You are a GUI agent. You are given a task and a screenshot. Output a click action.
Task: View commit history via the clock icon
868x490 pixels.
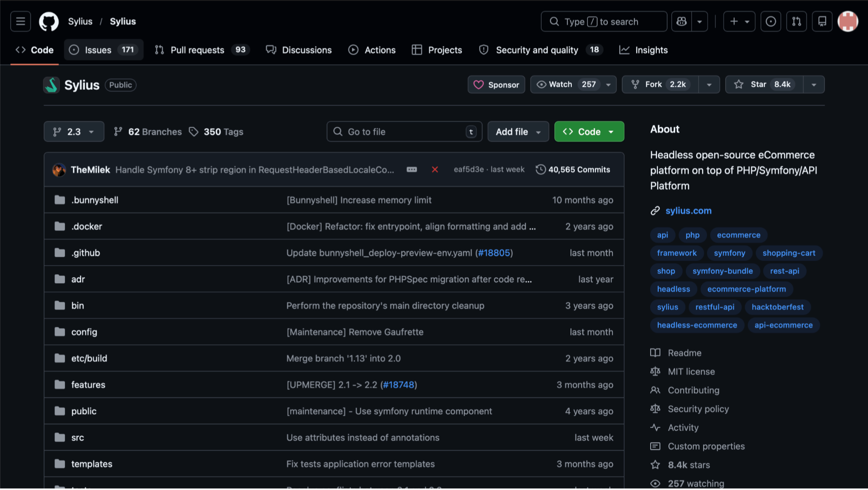point(541,169)
